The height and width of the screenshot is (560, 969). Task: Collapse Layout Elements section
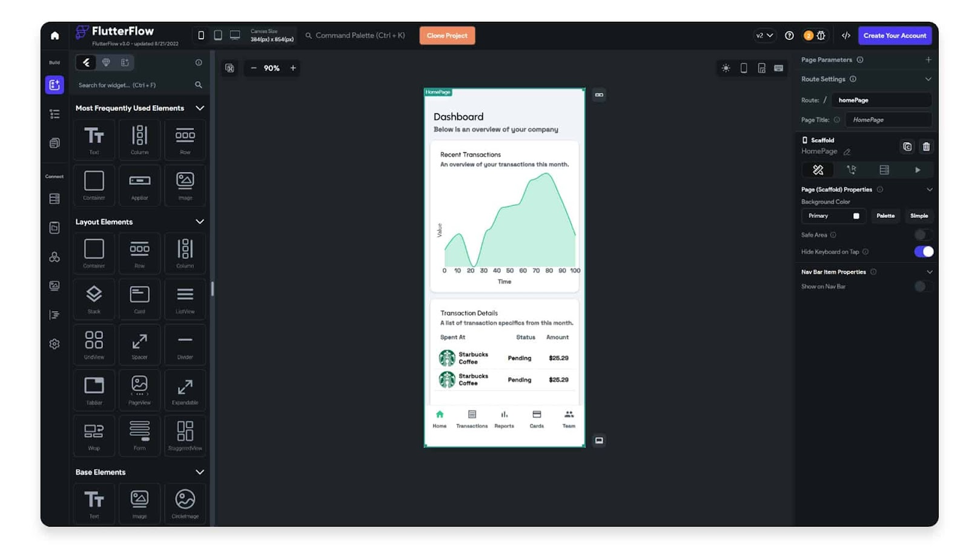200,222
